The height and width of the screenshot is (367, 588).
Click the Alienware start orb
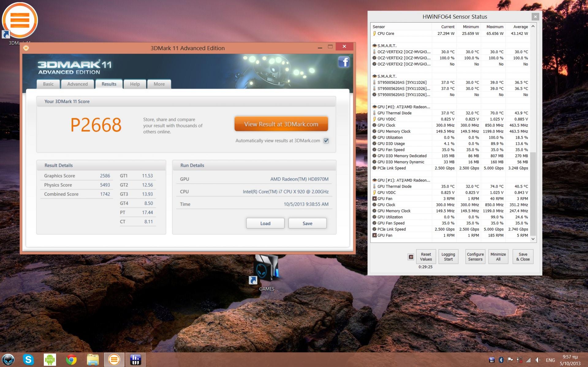click(8, 359)
